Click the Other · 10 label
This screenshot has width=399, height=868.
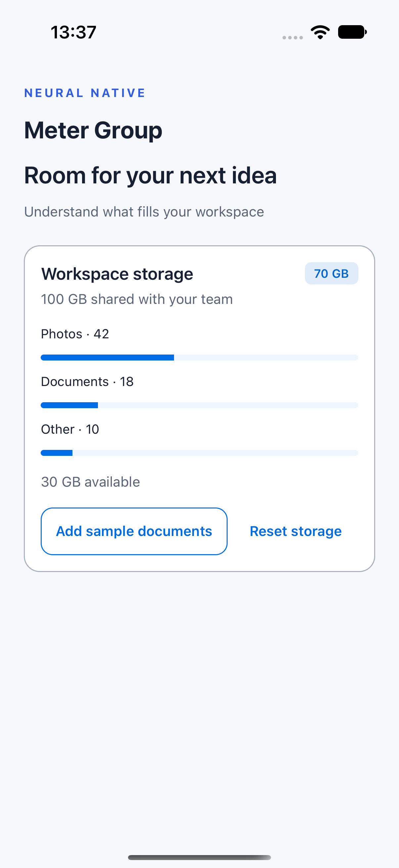(70, 429)
